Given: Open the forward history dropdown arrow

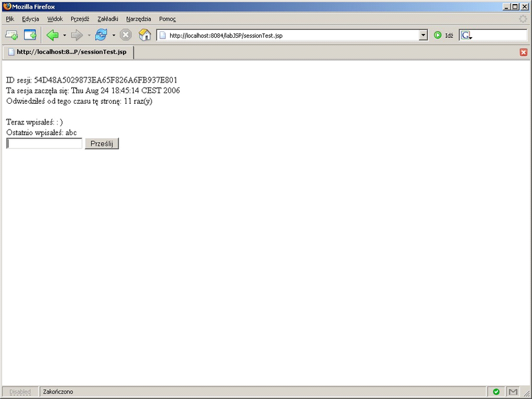Looking at the screenshot, I should coord(89,35).
